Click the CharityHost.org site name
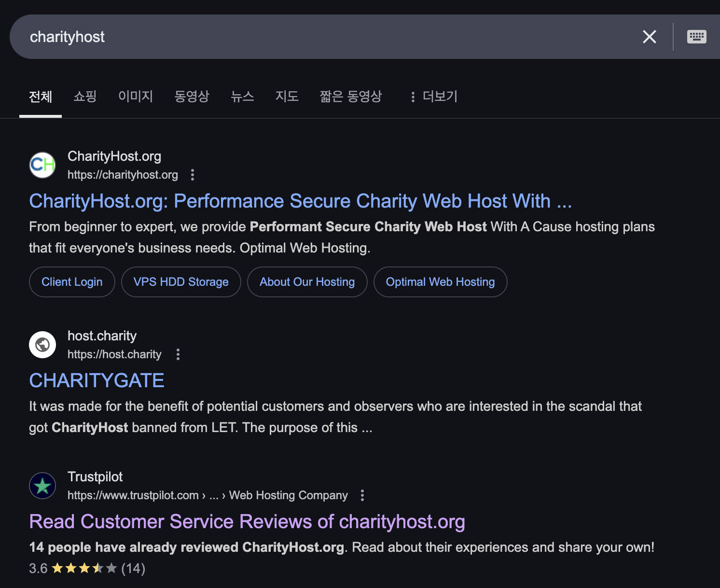The width and height of the screenshot is (720, 588). point(114,156)
